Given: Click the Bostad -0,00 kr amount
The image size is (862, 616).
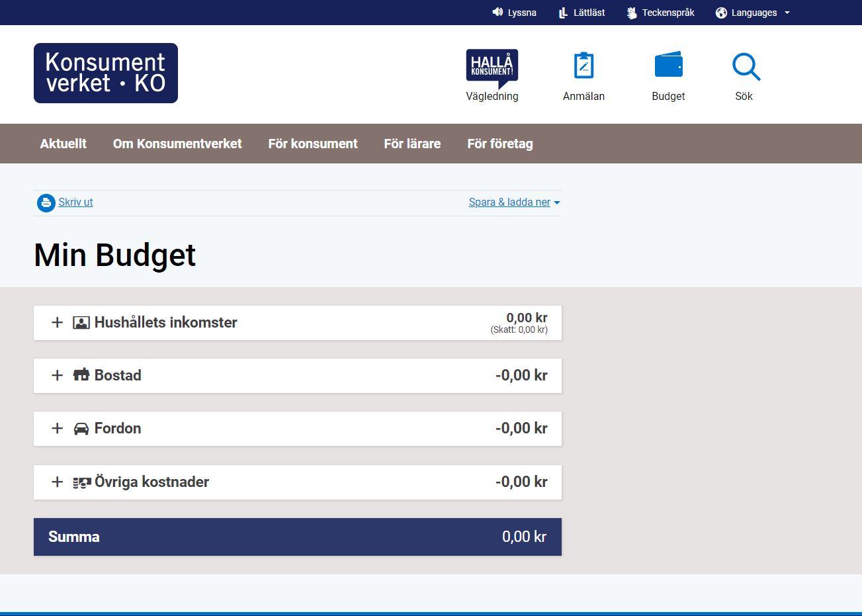Looking at the screenshot, I should tap(521, 375).
